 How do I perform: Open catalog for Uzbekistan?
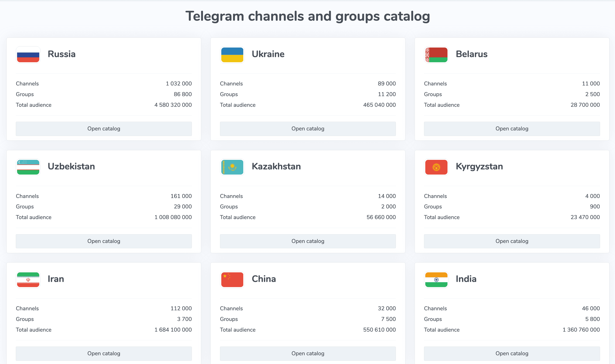click(104, 241)
